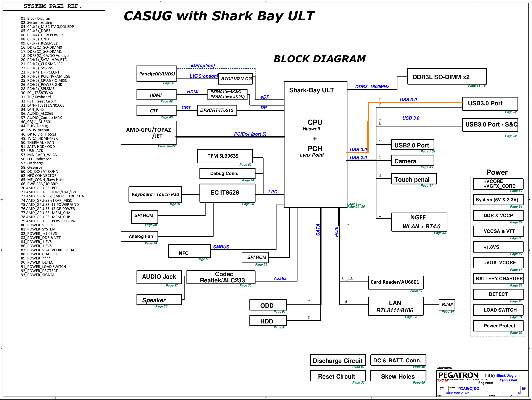Select the VCCSA & VTT block
Viewport: 532px width, 400px height.
[498, 232]
